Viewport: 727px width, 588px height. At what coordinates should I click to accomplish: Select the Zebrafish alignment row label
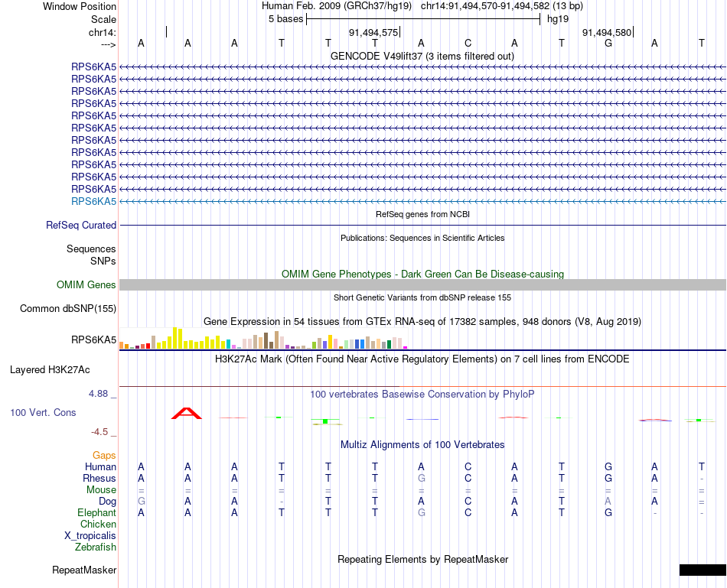click(x=96, y=547)
